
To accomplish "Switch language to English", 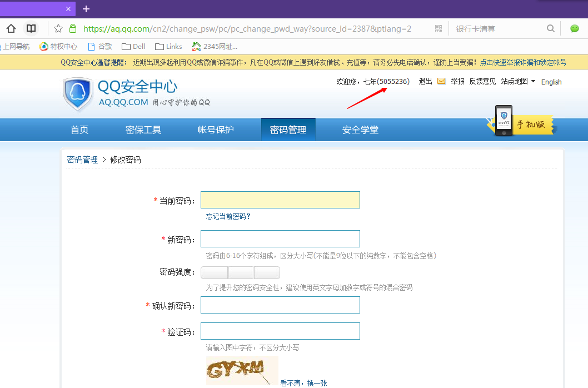I will click(551, 82).
